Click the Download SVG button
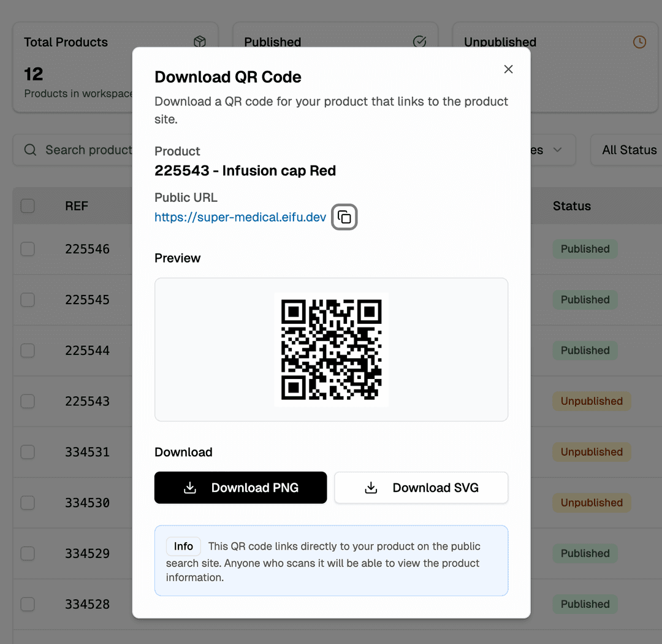 click(420, 487)
